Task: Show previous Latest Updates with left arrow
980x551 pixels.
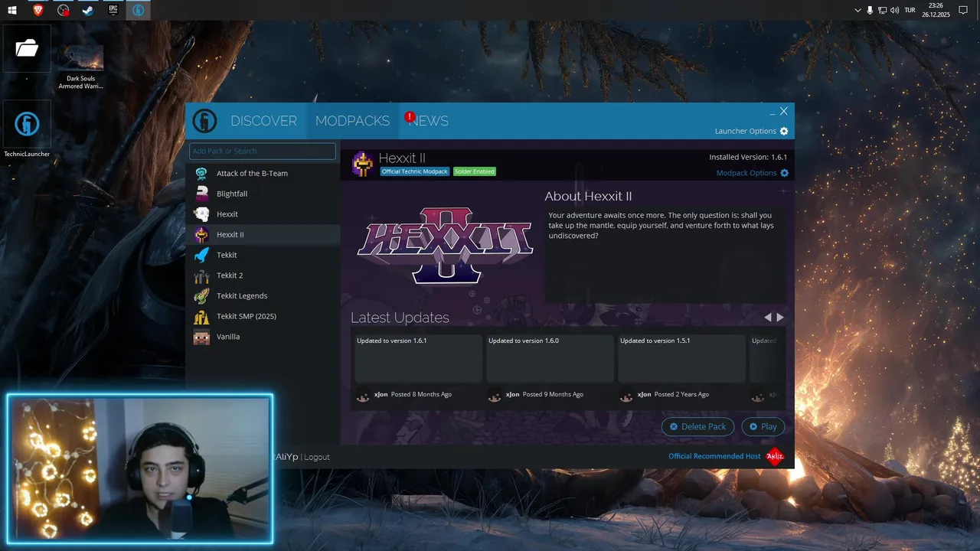Action: [x=768, y=318]
